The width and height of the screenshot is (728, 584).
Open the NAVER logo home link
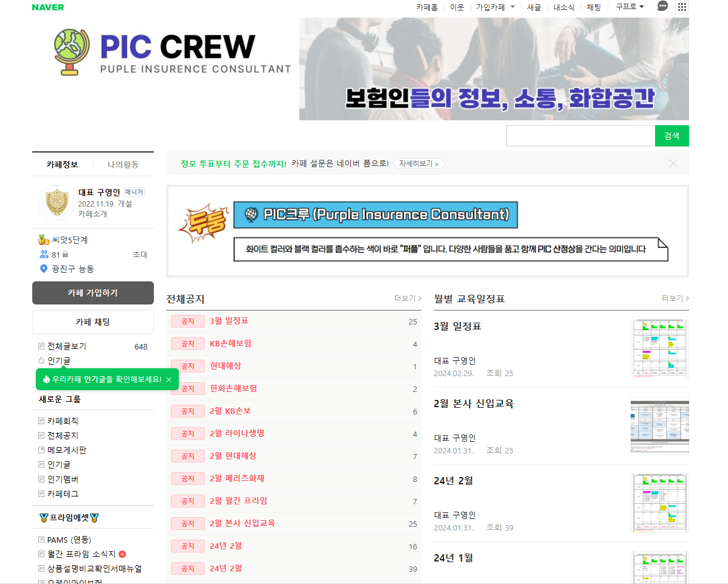pos(48,7)
